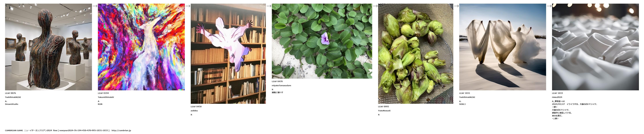The image size is (644, 134).
Task: Open the veiled figures on snow image
Action: click(503, 47)
